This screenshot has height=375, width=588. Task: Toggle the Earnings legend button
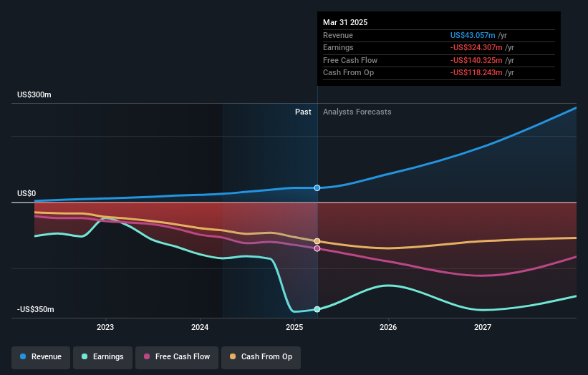[x=102, y=357]
